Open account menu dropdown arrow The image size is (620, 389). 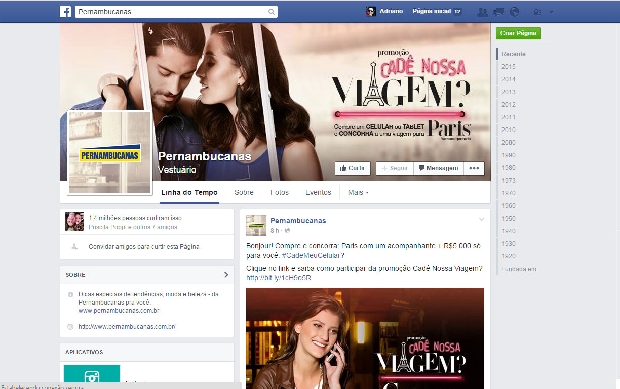tap(551, 12)
